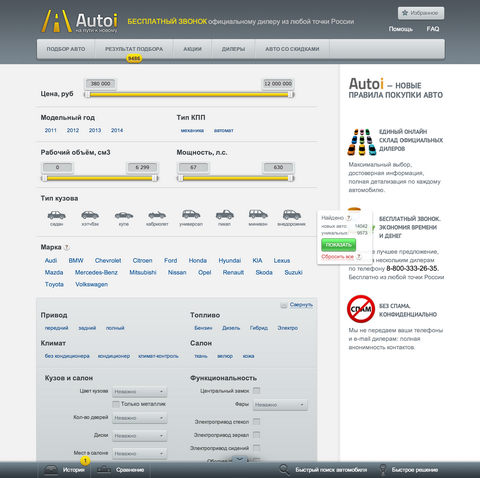This screenshot has height=478, width=480.
Task: Select the hatchback body type icon
Action: tap(90, 215)
